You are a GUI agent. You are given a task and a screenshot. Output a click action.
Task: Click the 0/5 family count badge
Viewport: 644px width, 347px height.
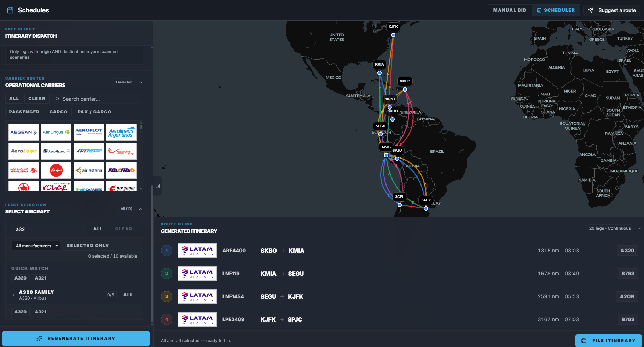pos(111,295)
